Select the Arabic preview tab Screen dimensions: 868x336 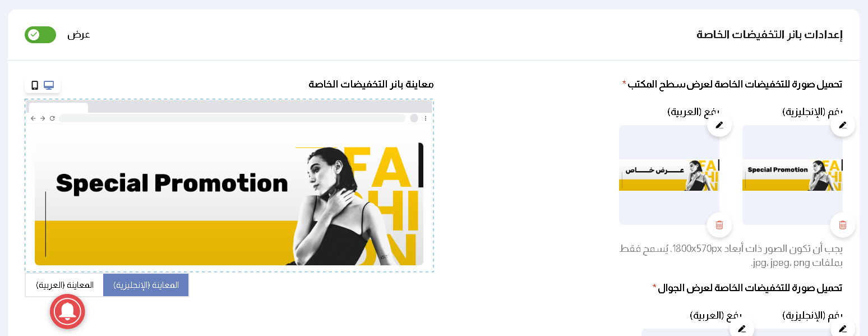pyautogui.click(x=64, y=285)
